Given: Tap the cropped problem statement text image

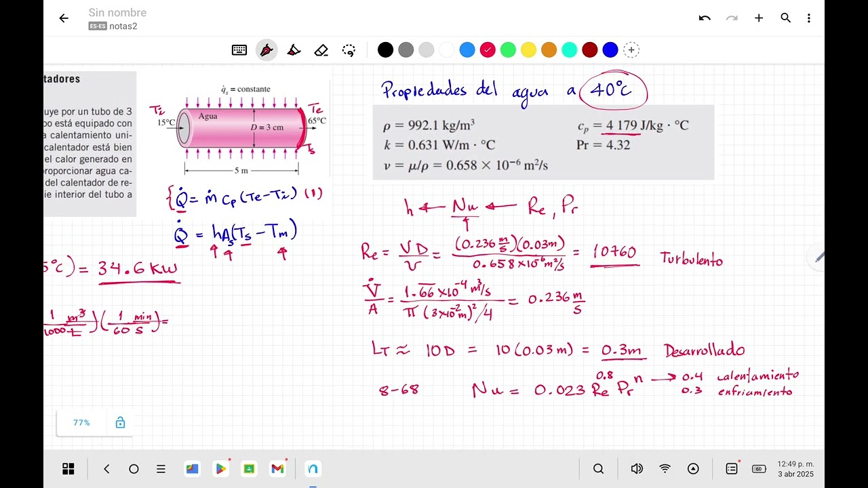Looking at the screenshot, I should click(x=90, y=144).
